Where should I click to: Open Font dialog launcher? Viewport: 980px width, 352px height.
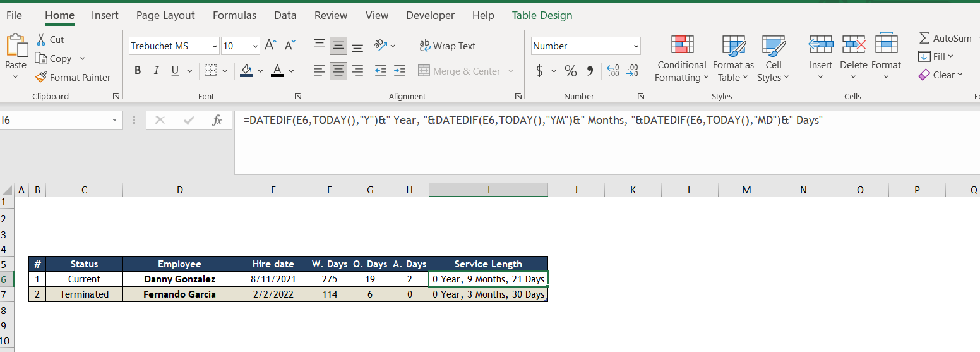point(298,96)
